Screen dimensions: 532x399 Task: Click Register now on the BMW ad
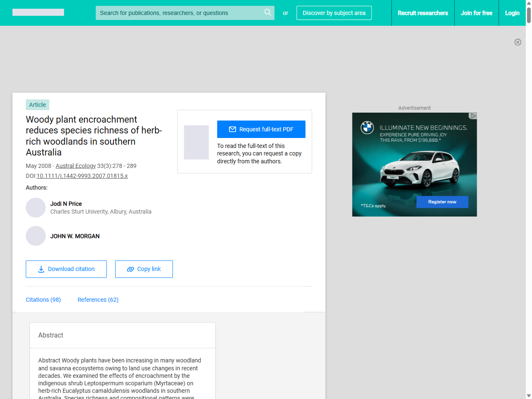[x=442, y=202]
